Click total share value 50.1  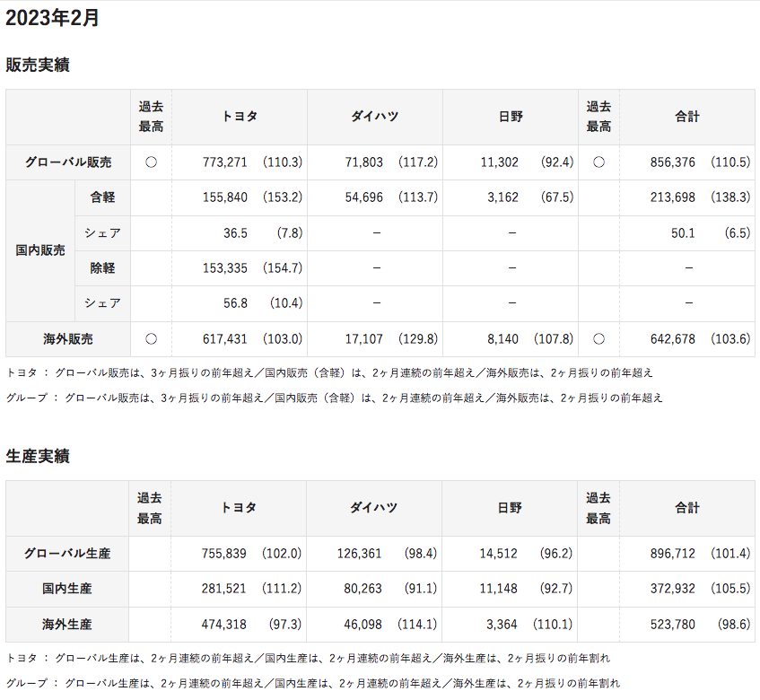tap(683, 232)
